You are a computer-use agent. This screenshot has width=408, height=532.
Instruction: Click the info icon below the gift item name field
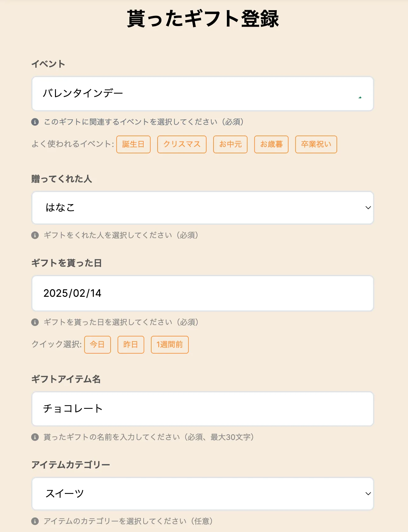point(36,437)
